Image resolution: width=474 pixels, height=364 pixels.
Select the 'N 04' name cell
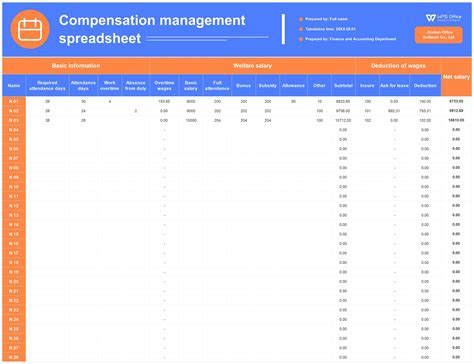[14, 130]
